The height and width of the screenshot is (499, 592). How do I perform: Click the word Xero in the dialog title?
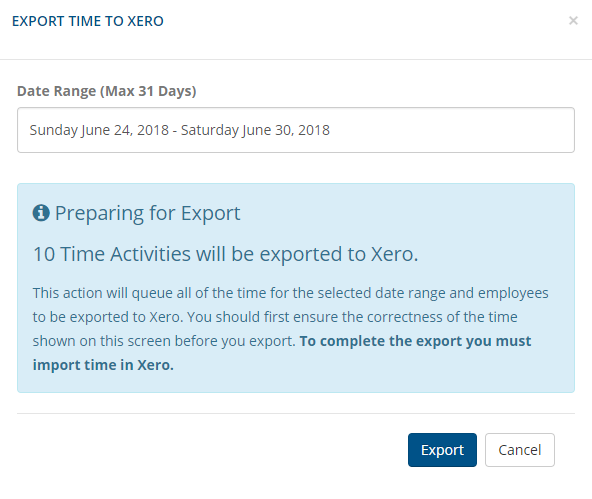click(145, 21)
